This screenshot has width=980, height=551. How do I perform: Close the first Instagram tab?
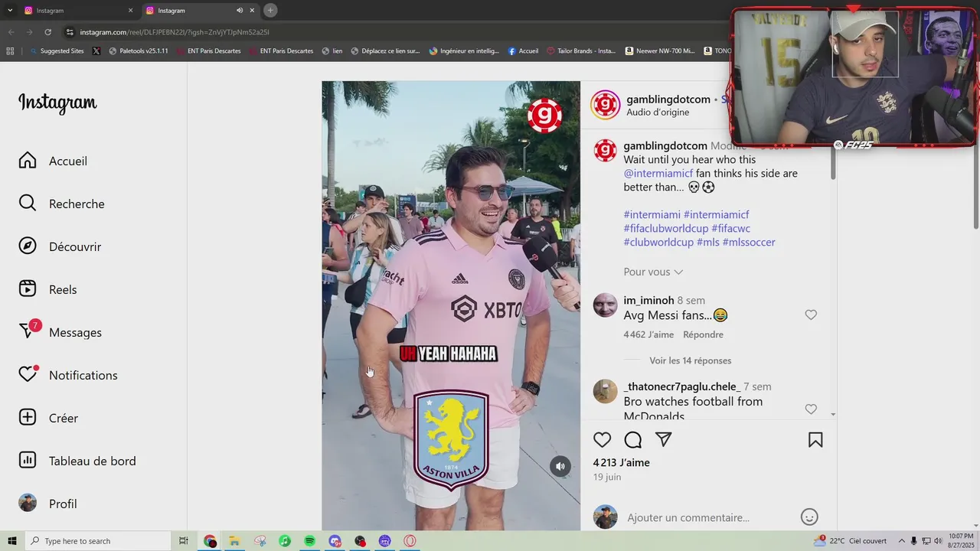pos(130,11)
